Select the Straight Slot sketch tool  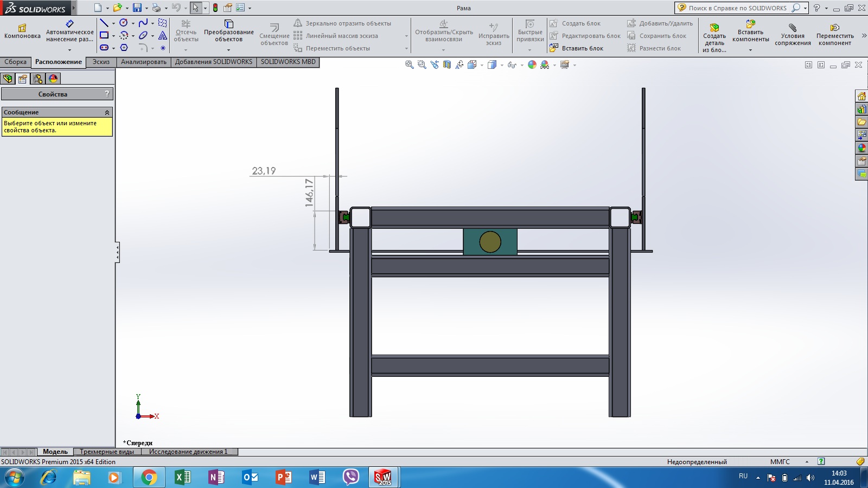tap(104, 48)
